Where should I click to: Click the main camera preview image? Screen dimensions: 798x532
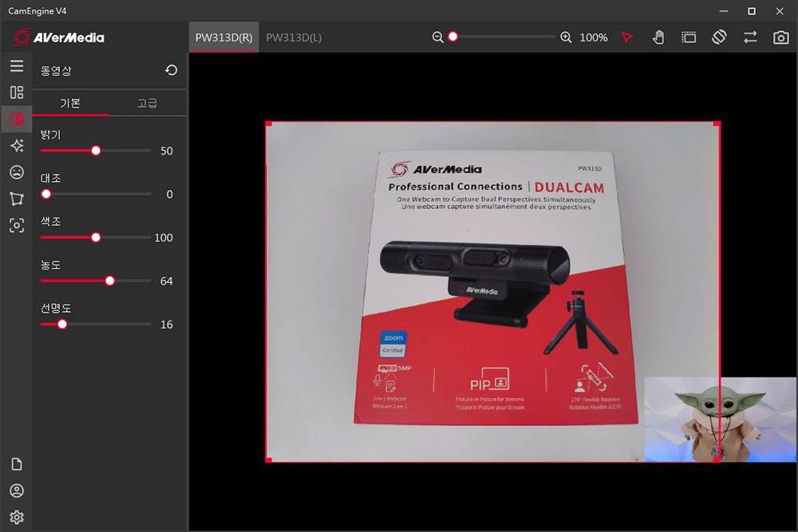click(492, 292)
